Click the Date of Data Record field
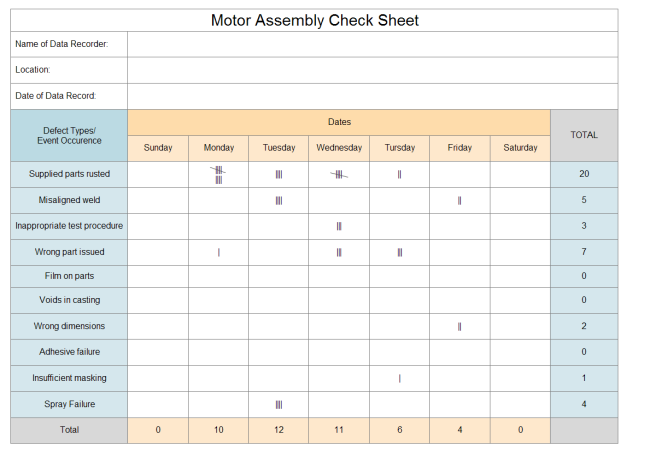The image size is (650, 459). [x=372, y=96]
